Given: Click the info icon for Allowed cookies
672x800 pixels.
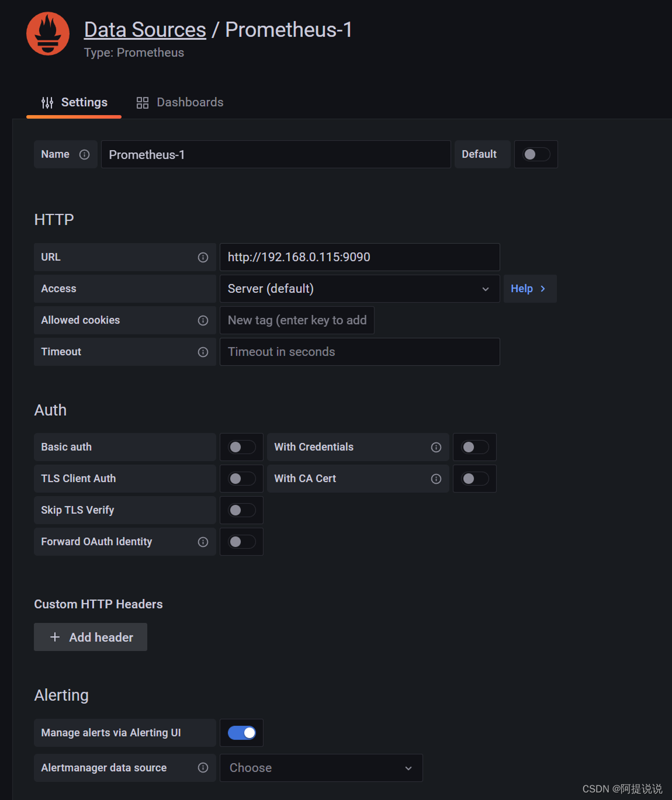Looking at the screenshot, I should pos(203,320).
